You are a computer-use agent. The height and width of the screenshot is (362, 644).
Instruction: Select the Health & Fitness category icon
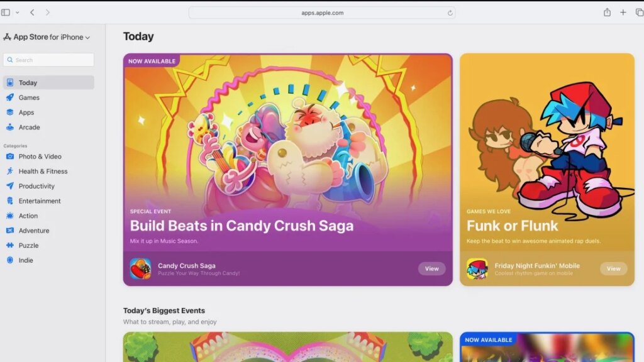point(11,171)
